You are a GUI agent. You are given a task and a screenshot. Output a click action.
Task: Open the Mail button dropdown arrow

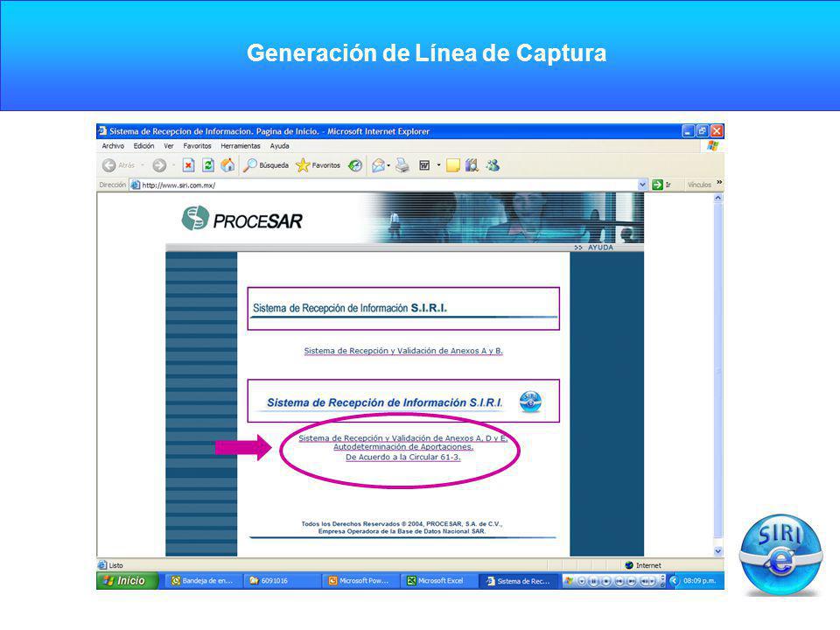click(x=388, y=165)
